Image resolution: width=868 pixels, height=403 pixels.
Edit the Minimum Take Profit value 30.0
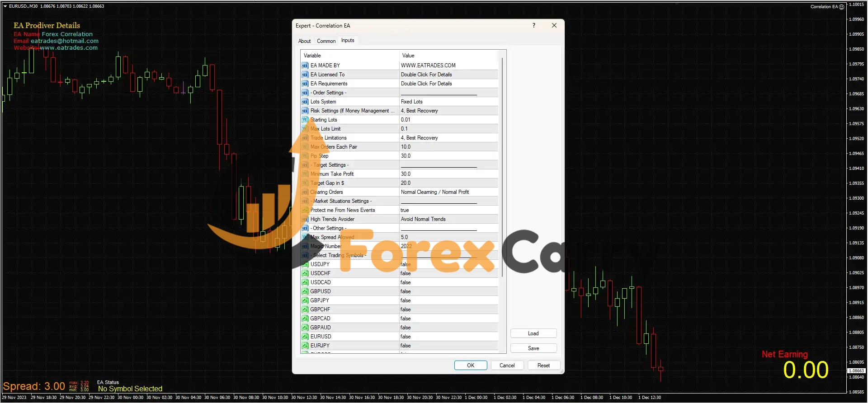(448, 174)
